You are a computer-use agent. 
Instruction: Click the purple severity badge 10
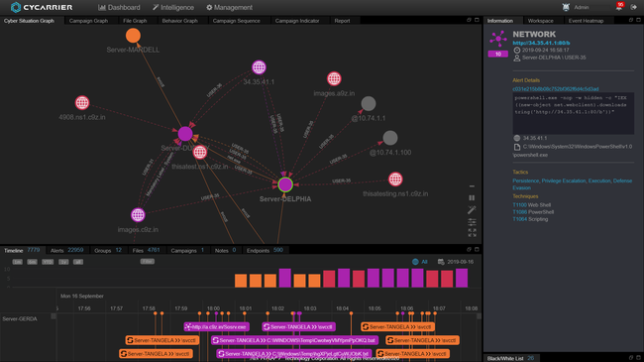[x=497, y=54]
